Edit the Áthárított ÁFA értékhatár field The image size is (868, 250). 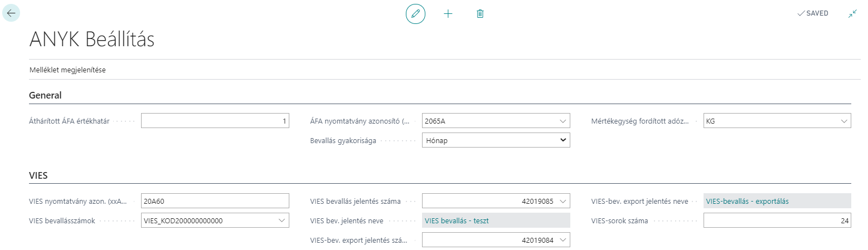coord(215,121)
